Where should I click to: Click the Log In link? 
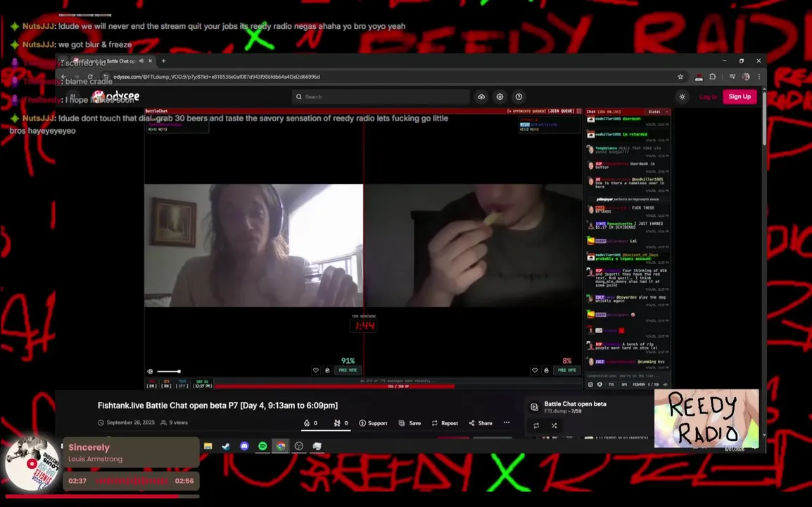(708, 97)
